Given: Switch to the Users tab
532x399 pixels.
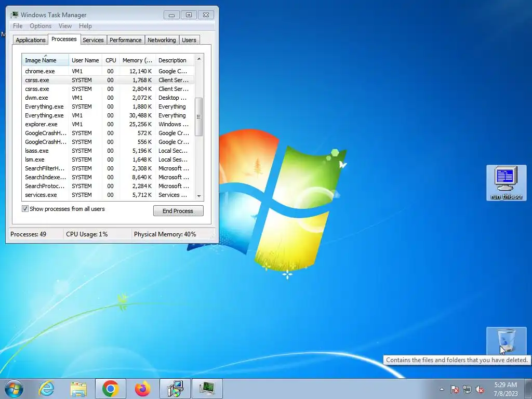Looking at the screenshot, I should pos(189,40).
